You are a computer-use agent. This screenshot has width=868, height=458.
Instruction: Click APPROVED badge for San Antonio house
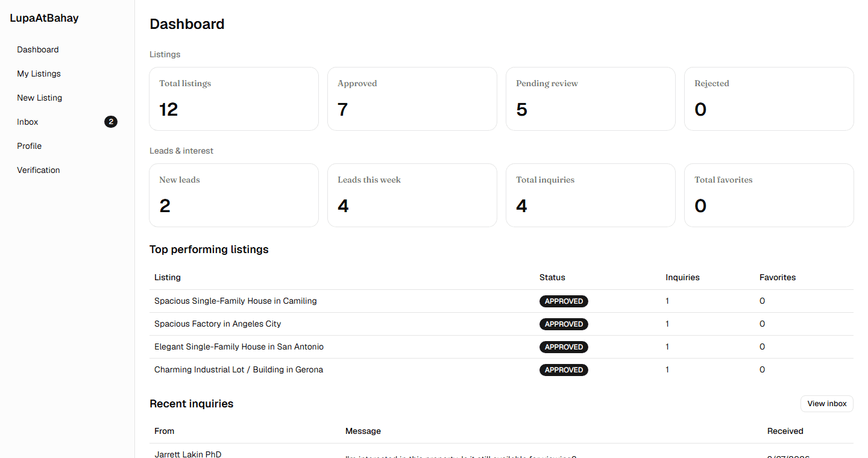[x=564, y=347]
